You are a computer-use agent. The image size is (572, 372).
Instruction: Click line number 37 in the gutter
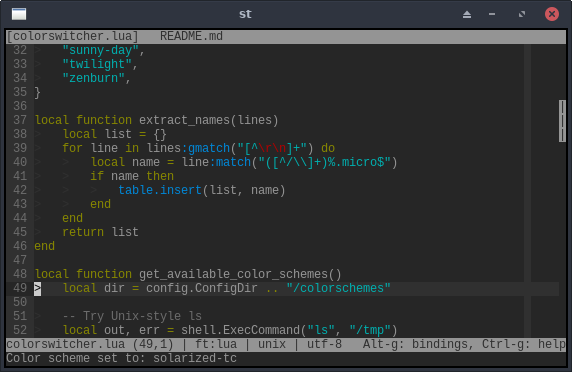[x=20, y=120]
